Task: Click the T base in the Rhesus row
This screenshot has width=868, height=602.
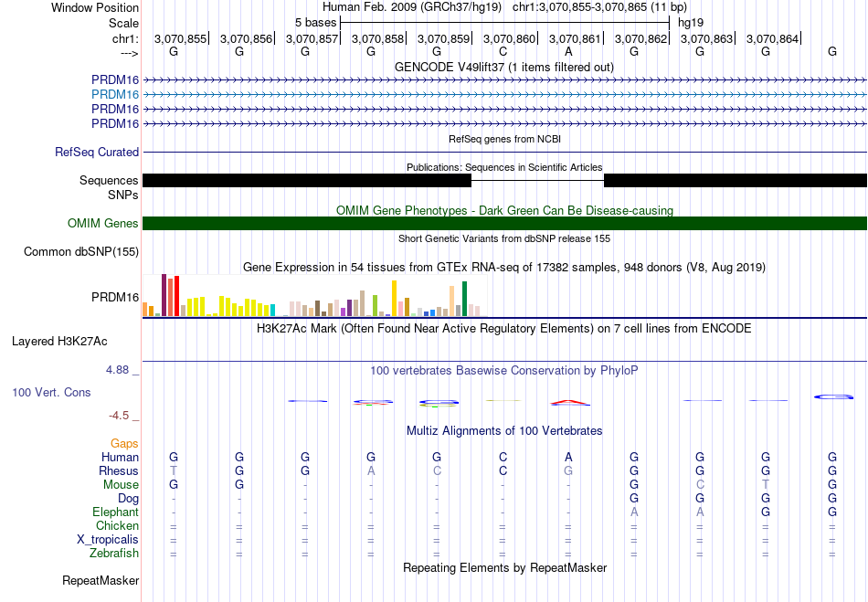Action: click(x=174, y=470)
